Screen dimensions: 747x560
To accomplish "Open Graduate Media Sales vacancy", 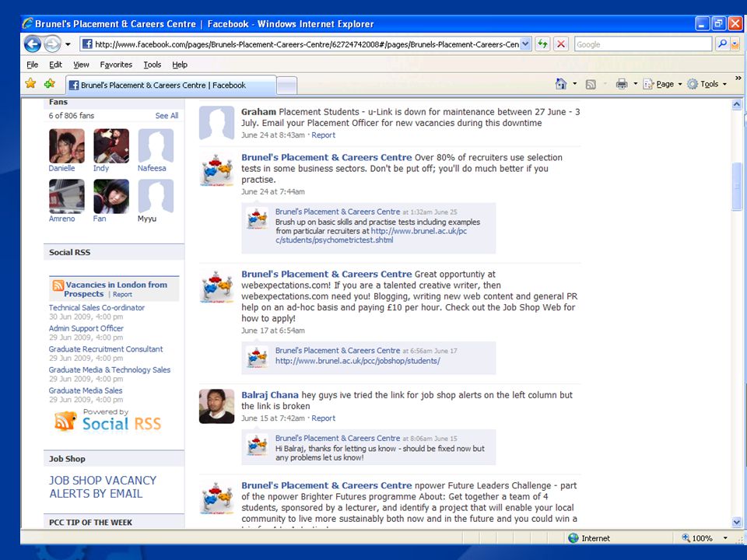I will pyautogui.click(x=86, y=390).
